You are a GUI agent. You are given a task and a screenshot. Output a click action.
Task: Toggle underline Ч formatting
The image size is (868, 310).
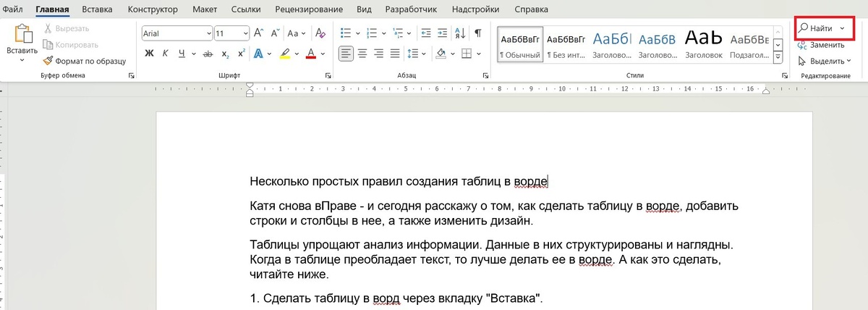pos(182,54)
